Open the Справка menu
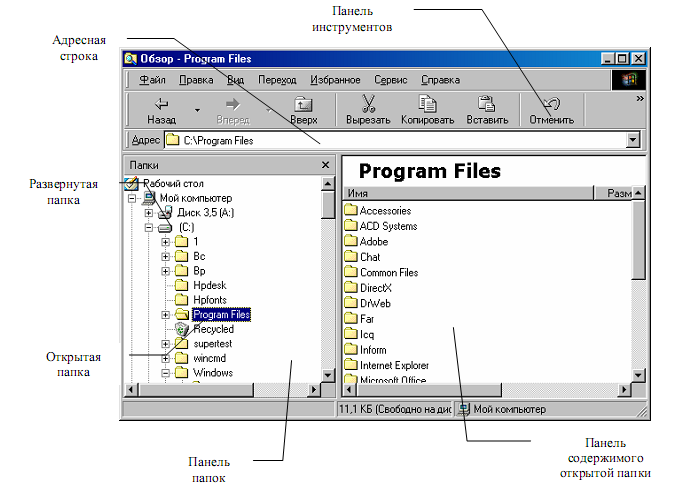 440,80
